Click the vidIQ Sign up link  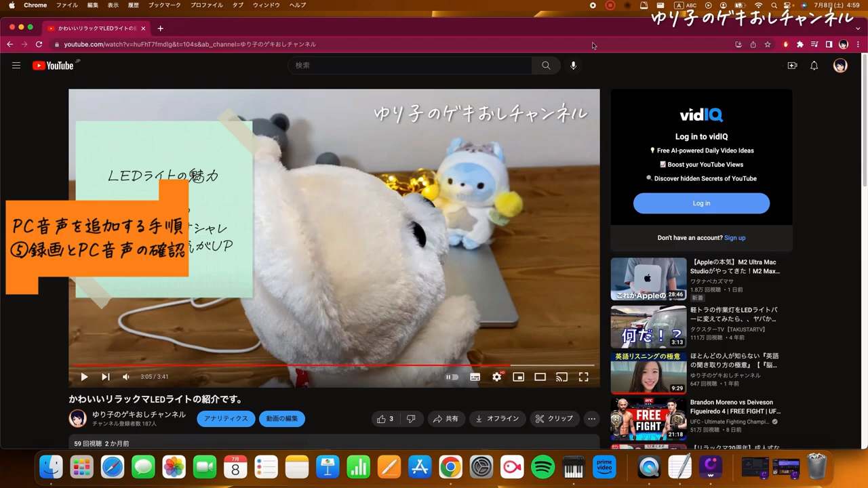click(x=734, y=238)
